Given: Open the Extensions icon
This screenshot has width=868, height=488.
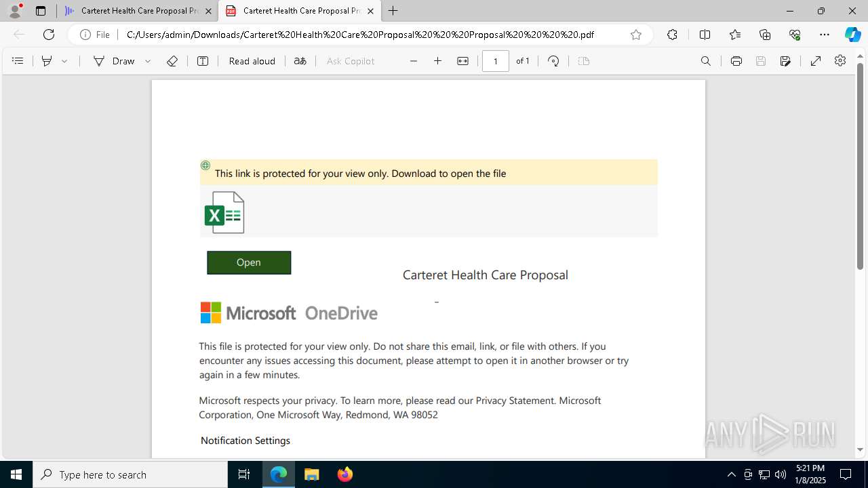Looking at the screenshot, I should [x=672, y=35].
